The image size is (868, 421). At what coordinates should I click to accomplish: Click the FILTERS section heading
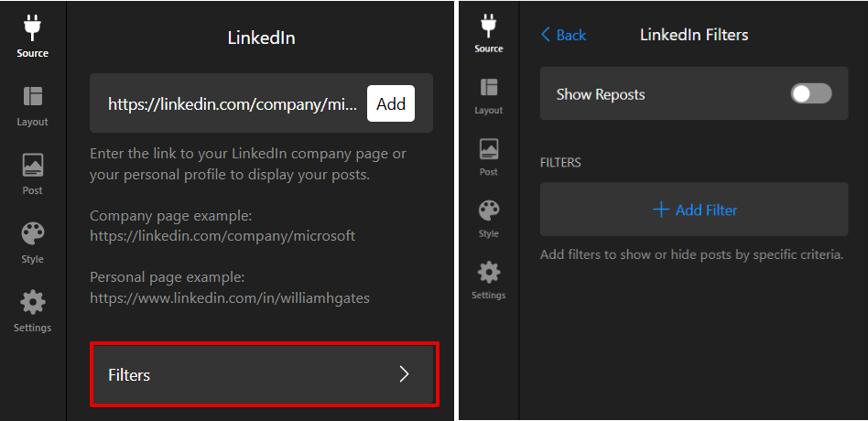(560, 163)
